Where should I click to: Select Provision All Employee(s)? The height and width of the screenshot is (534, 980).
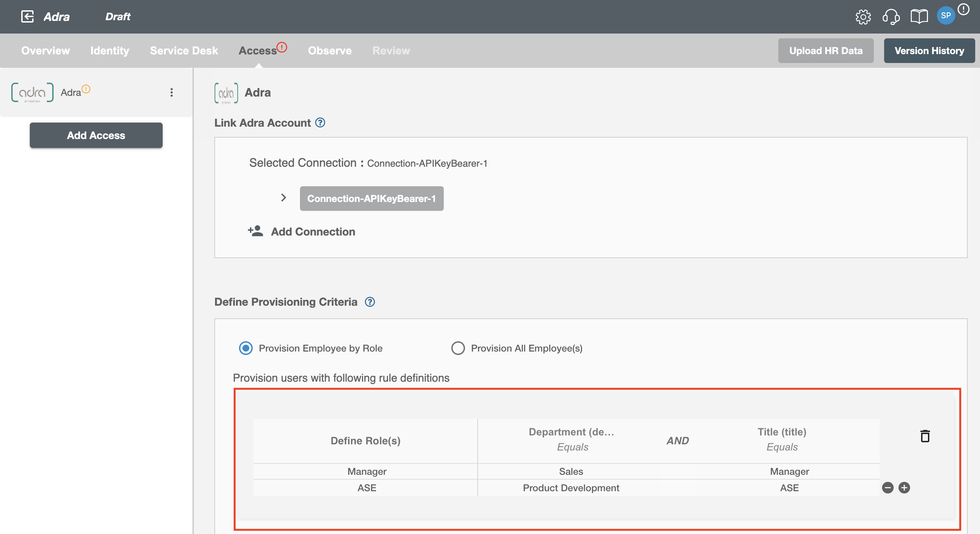click(458, 348)
